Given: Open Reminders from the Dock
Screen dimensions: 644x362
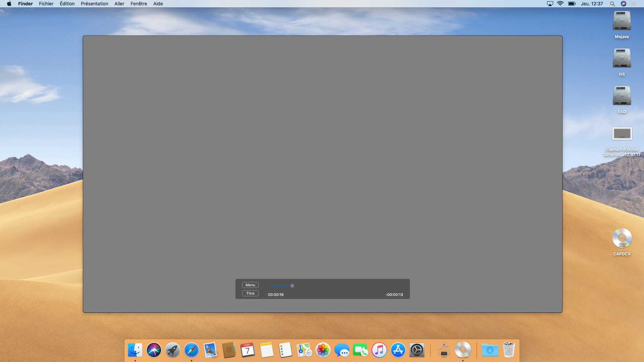Looking at the screenshot, I should (x=285, y=350).
